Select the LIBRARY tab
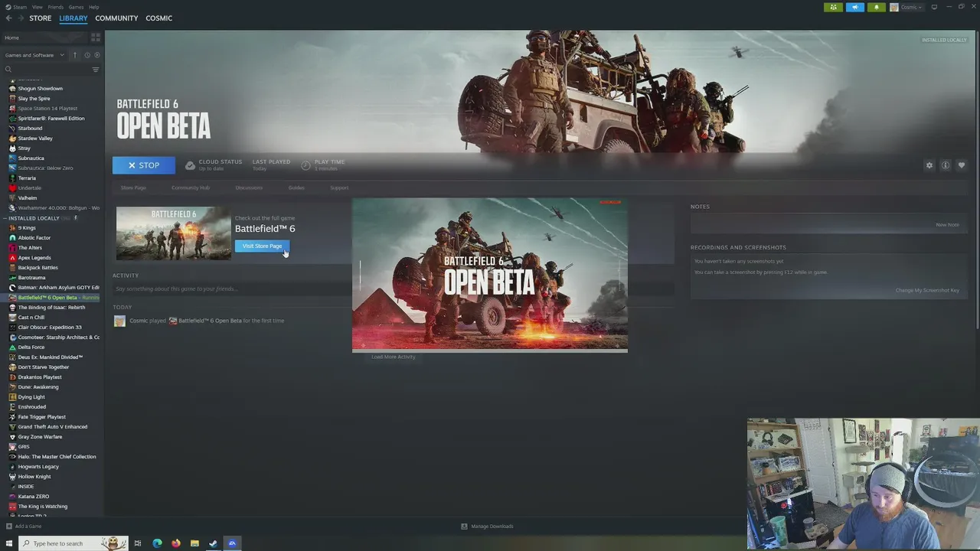Image resolution: width=980 pixels, height=551 pixels. (73, 18)
